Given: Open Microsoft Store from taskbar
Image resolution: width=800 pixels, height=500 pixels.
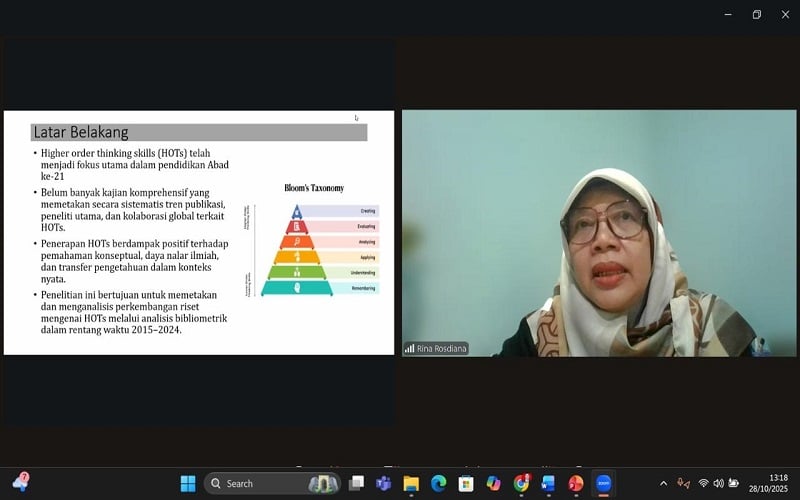Looking at the screenshot, I should pyautogui.click(x=465, y=484).
